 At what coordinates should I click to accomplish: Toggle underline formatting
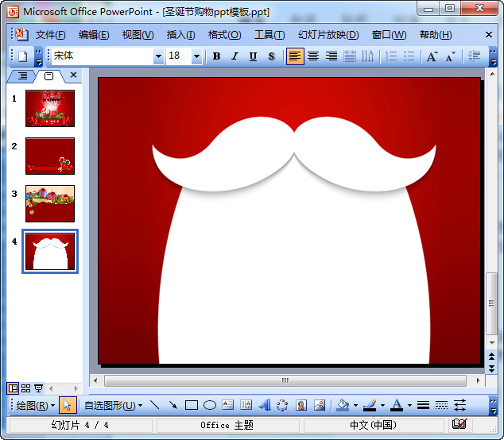tap(253, 56)
